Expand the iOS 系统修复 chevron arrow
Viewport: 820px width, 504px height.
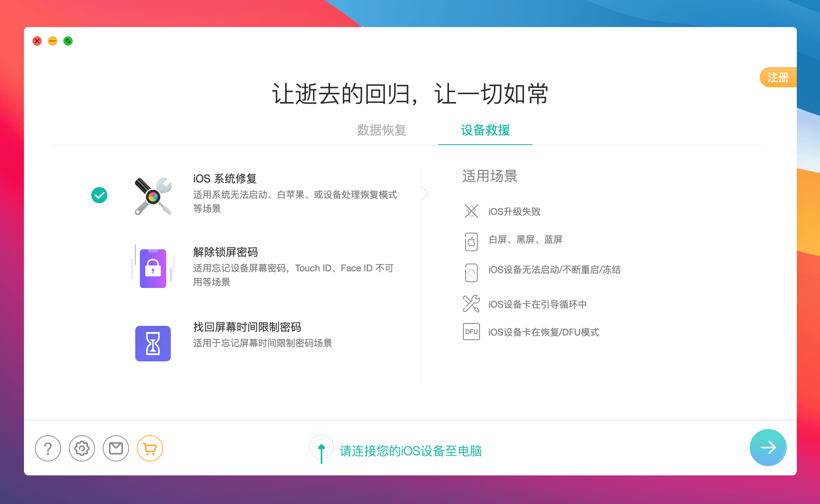coord(425,193)
